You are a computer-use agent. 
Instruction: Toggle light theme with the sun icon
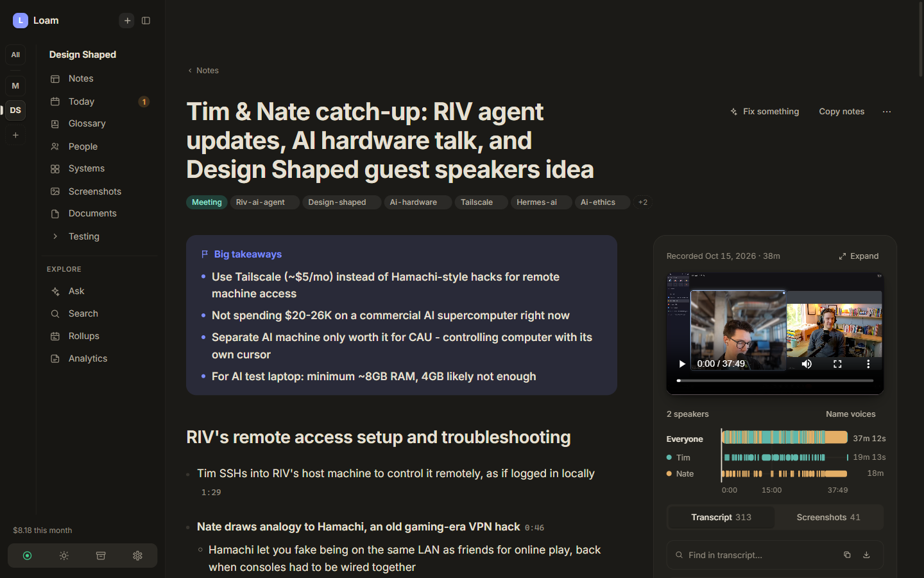(x=64, y=556)
